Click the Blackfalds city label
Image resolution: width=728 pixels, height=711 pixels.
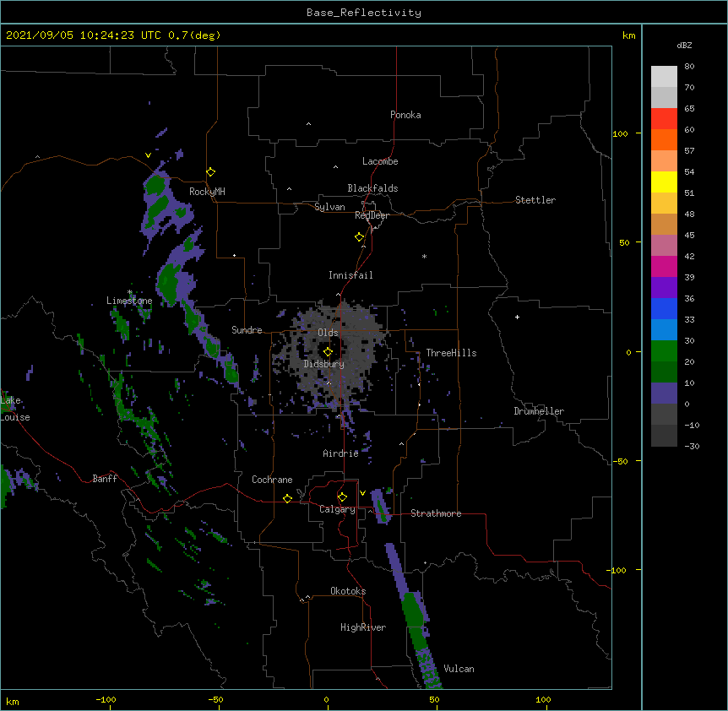372,188
